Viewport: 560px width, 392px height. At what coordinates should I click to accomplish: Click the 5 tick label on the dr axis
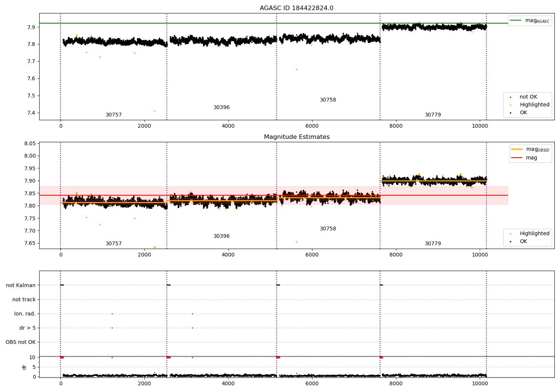[x=34, y=367]
